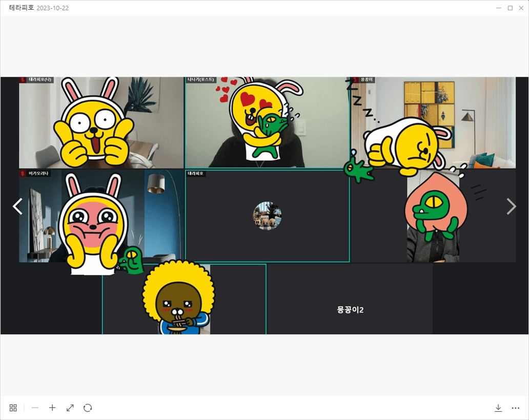This screenshot has width=529, height=420.
Task: Click the round profile picture in center tile
Action: pos(267,216)
